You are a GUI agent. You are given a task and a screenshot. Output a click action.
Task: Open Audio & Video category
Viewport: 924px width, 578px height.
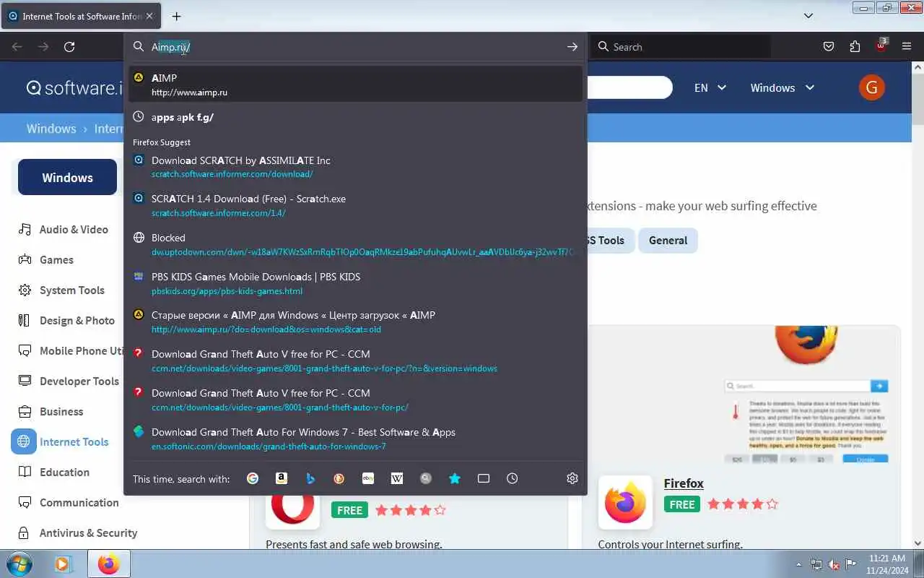point(74,229)
